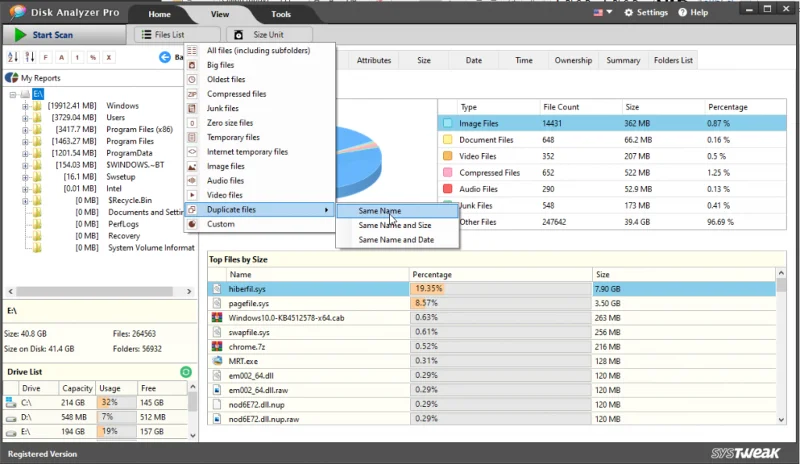
Task: Click the blue Back arrow icon
Action: (165, 57)
